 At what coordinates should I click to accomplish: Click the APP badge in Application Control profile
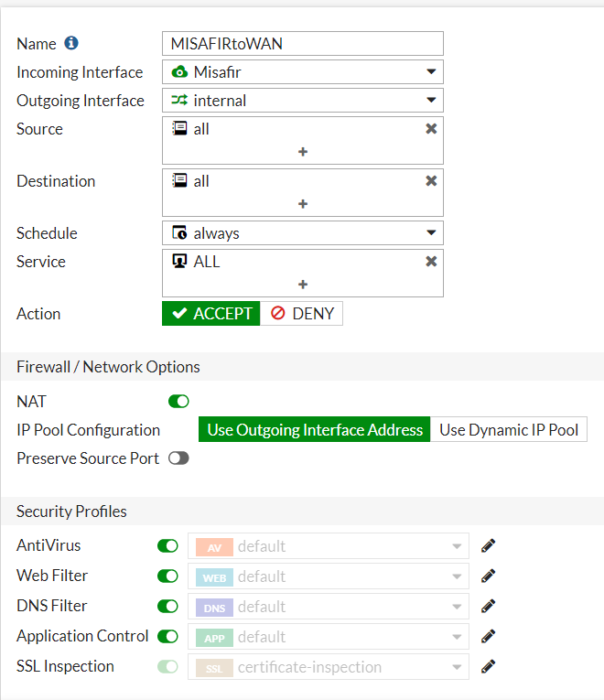coord(214,638)
